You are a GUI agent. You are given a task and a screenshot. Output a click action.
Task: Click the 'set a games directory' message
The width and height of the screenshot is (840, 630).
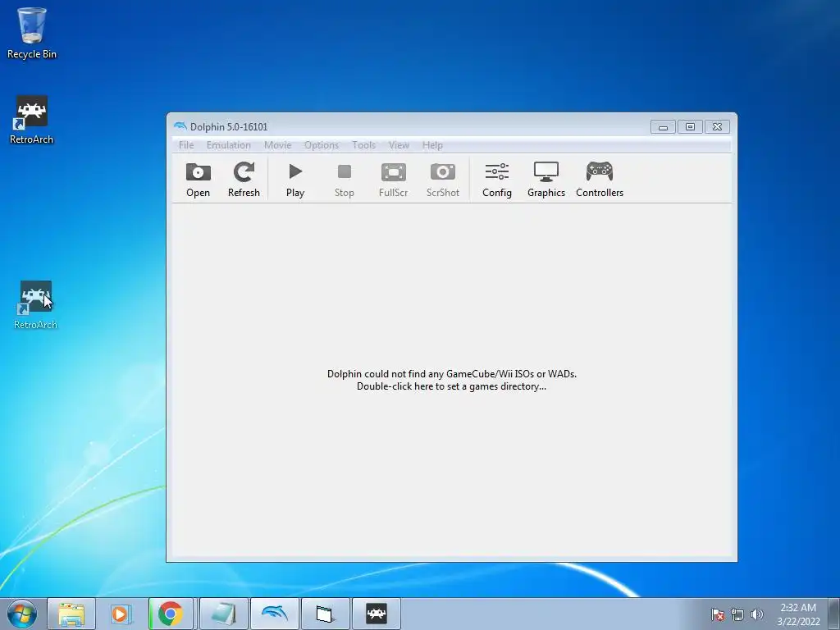tap(452, 381)
